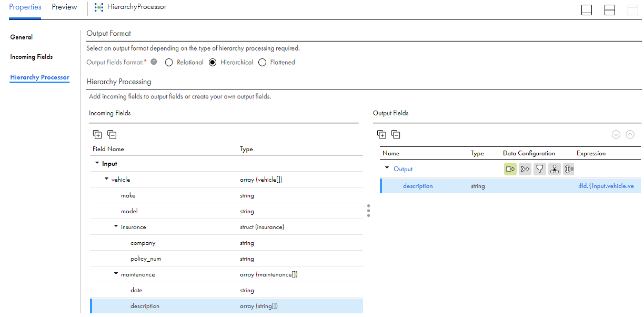Select the model incoming field row
Image resolution: width=644 pixels, height=317 pixels.
tap(226, 211)
